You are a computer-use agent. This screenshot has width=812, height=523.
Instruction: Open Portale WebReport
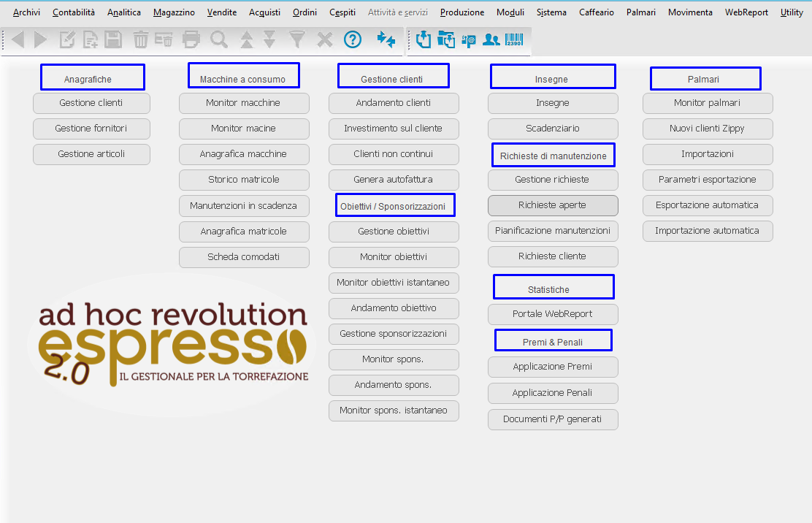point(553,314)
